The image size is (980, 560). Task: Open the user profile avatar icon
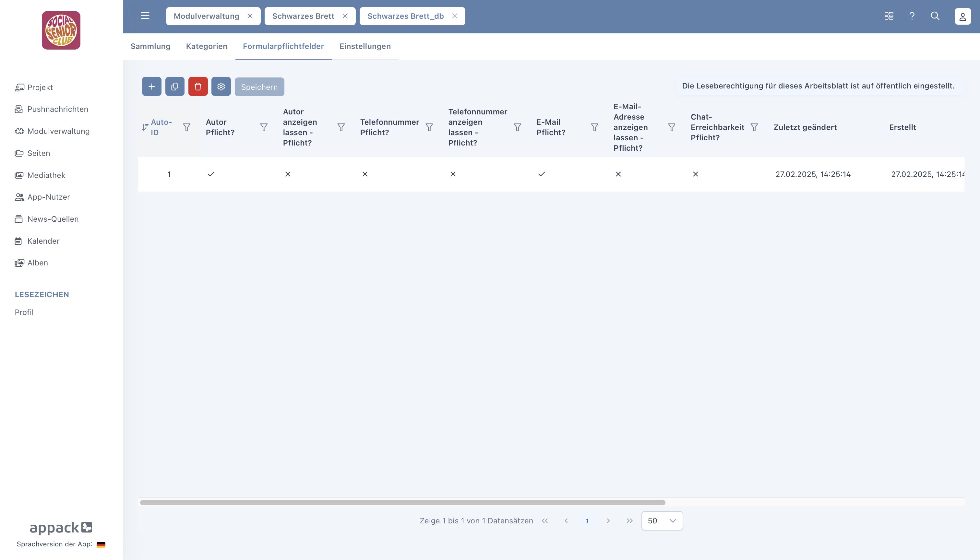coord(962,17)
